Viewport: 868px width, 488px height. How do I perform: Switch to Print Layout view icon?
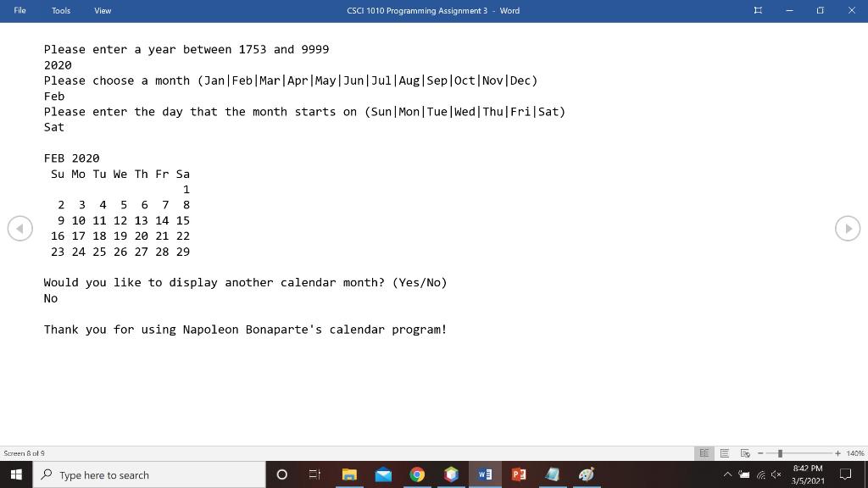(x=725, y=453)
